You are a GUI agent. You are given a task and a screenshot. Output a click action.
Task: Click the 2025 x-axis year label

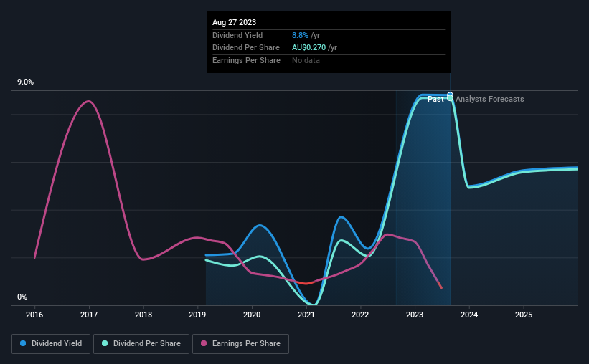click(x=524, y=315)
